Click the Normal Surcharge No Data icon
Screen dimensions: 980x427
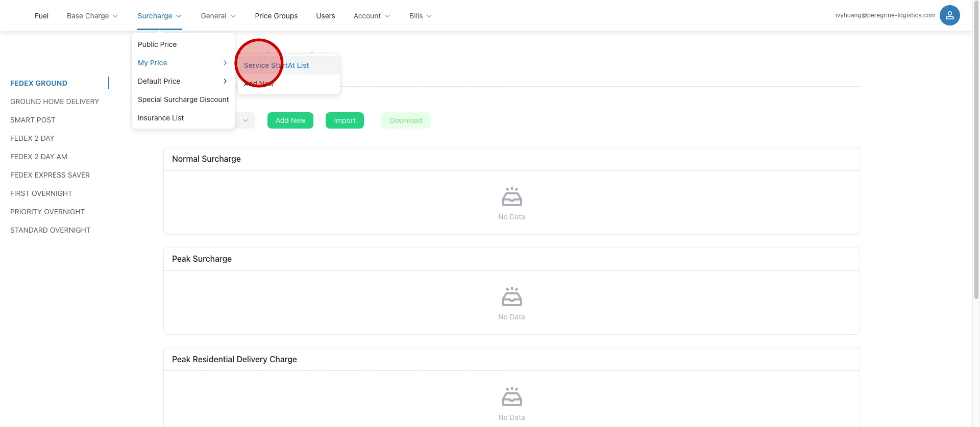[511, 197]
